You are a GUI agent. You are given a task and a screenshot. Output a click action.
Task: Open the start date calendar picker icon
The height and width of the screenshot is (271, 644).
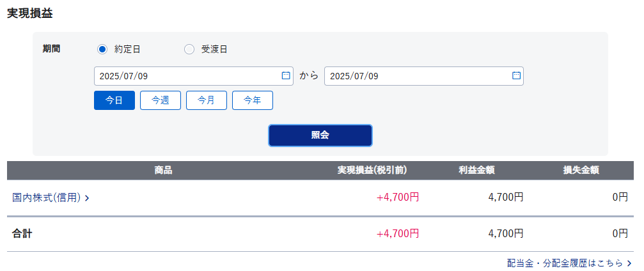click(285, 75)
